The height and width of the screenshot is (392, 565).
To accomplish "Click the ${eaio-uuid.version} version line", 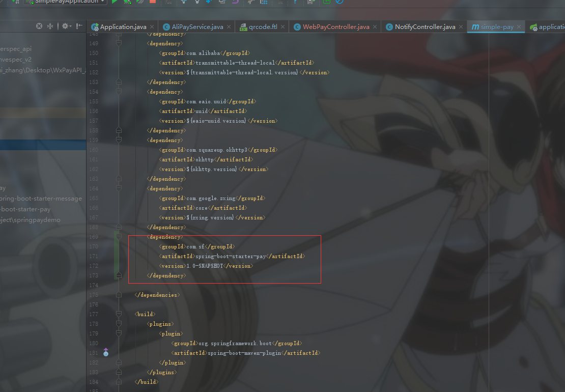I will pyautogui.click(x=218, y=121).
